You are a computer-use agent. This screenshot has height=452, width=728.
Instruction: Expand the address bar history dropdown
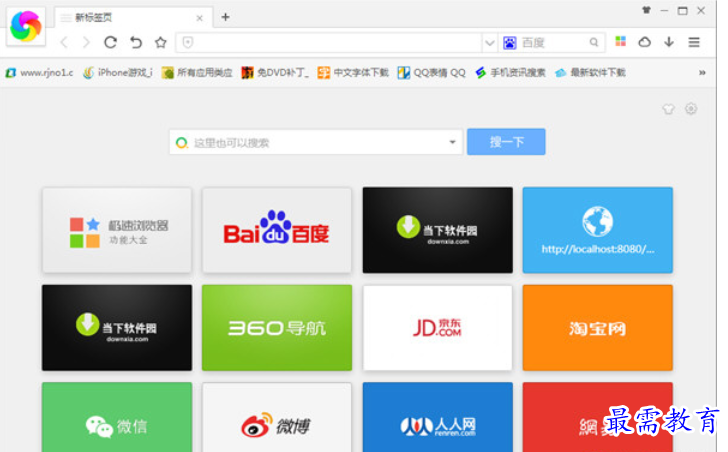coord(489,43)
